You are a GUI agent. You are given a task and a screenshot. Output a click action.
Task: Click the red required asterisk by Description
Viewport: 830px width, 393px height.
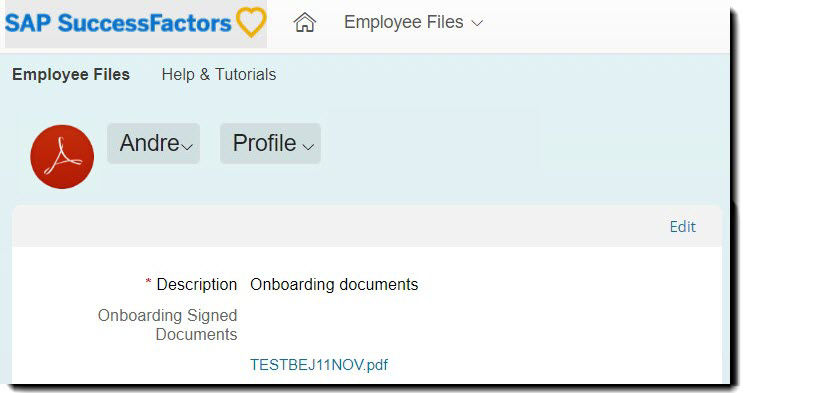(149, 283)
